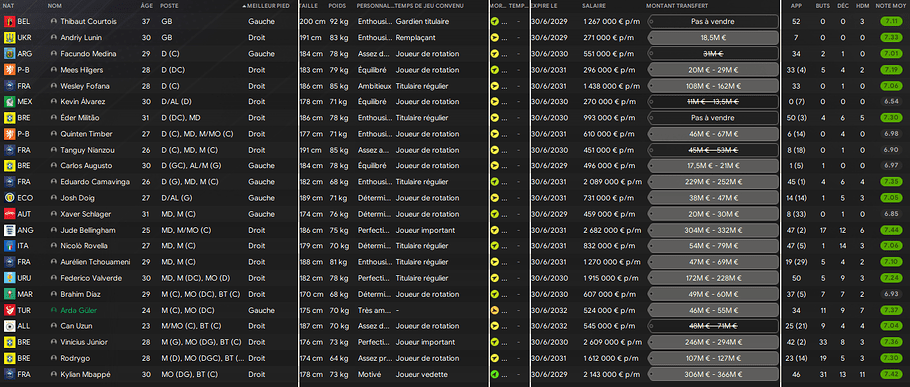910x387 pixels.
Task: Open player info icon beside Quinten Timber
Action: [54, 134]
